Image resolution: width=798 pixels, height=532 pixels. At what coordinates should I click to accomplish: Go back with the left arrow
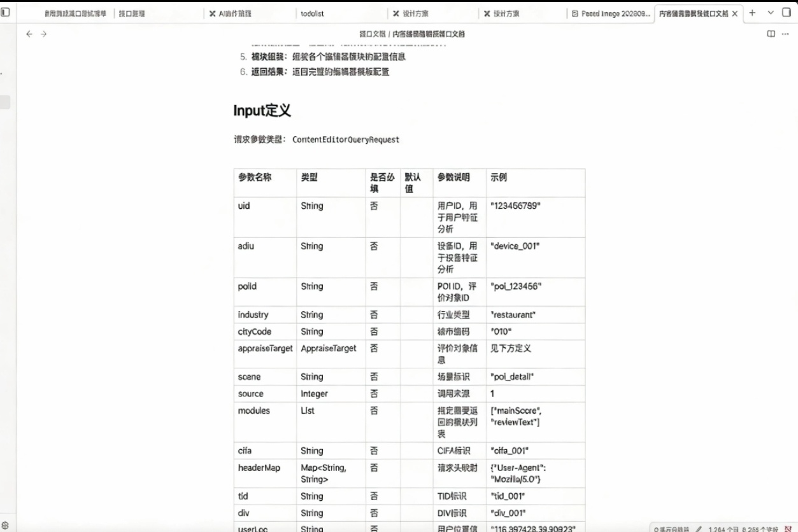[29, 34]
